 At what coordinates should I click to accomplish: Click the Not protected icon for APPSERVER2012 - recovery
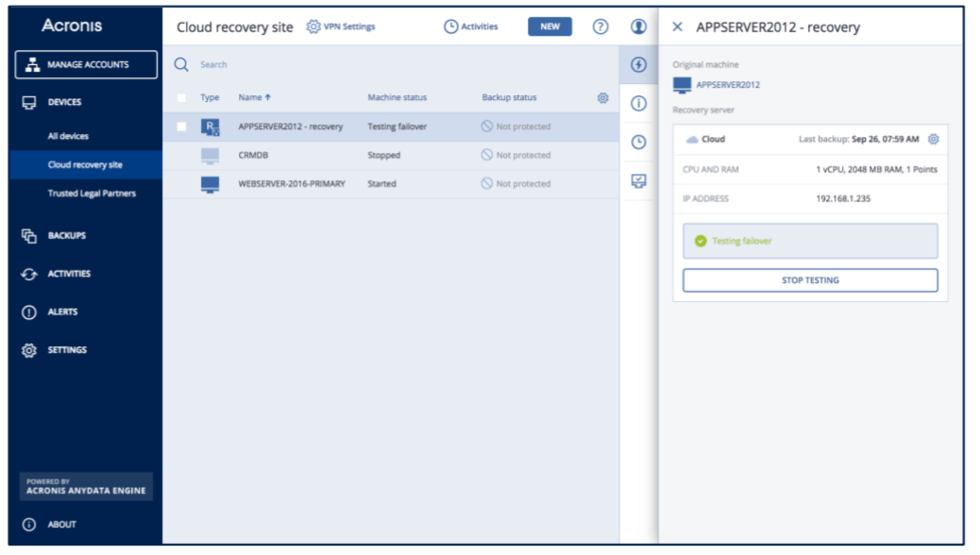coord(487,126)
